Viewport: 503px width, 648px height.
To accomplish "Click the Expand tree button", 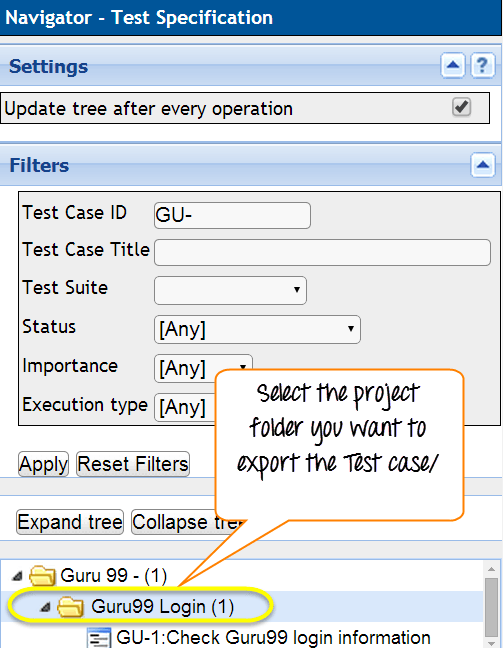I will tap(70, 522).
